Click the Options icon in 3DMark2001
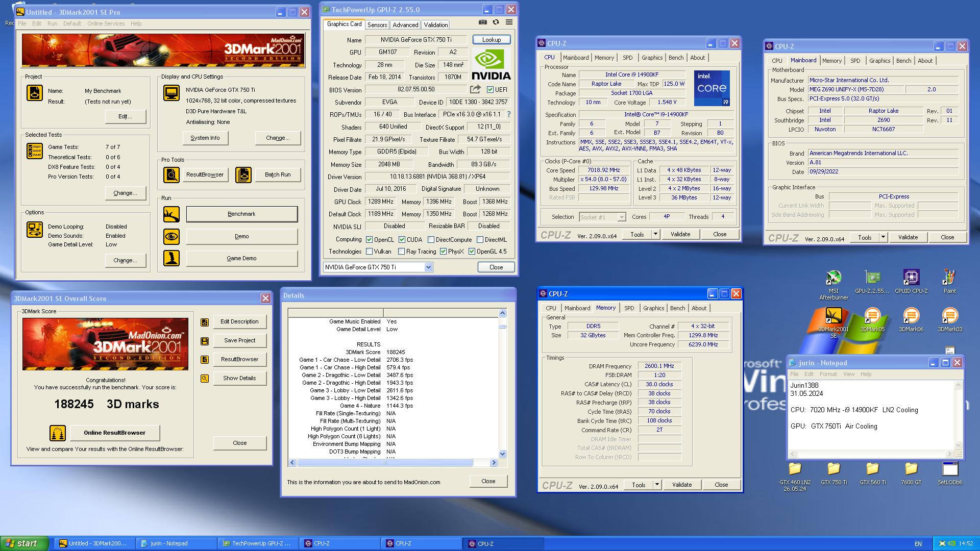980x551 pixels. (x=35, y=230)
